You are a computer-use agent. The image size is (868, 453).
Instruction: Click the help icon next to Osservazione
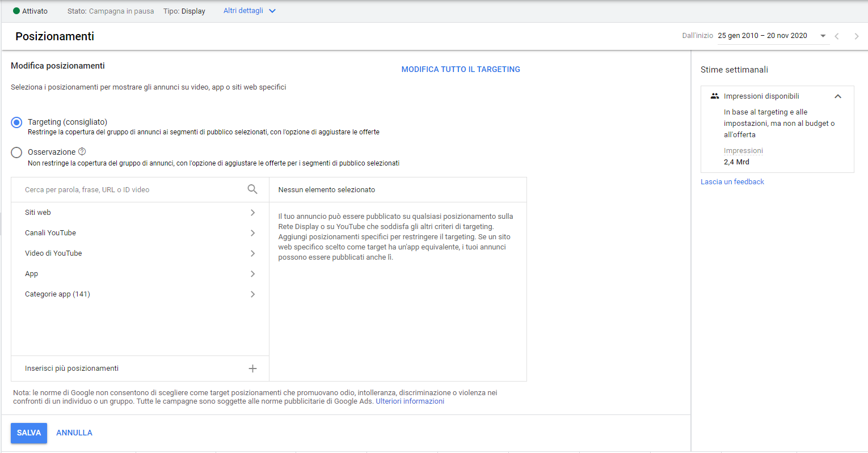click(x=82, y=151)
